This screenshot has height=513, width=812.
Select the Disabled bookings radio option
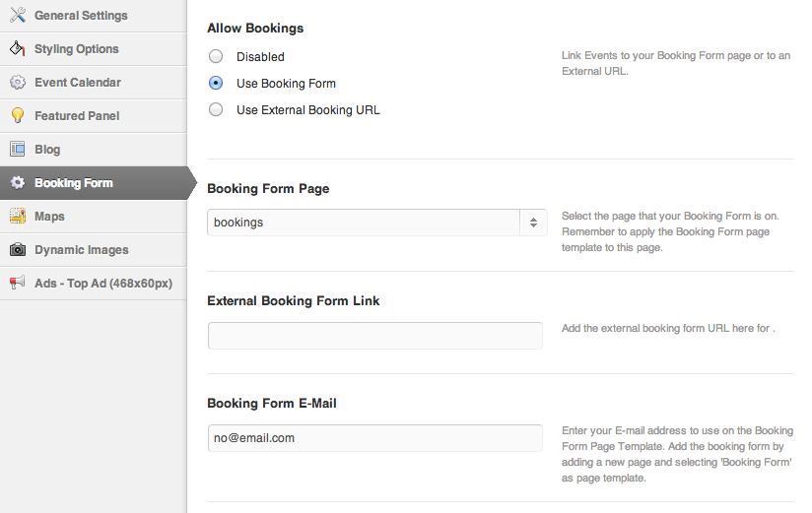pyautogui.click(x=216, y=57)
